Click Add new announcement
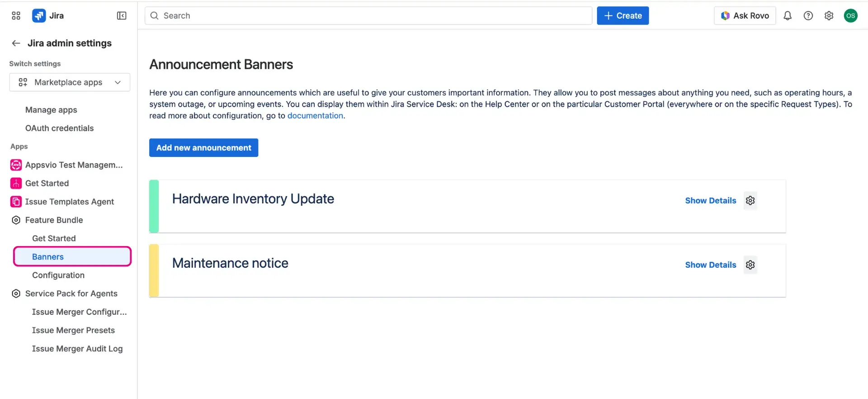Screen dimensions: 868x399 coord(203,148)
